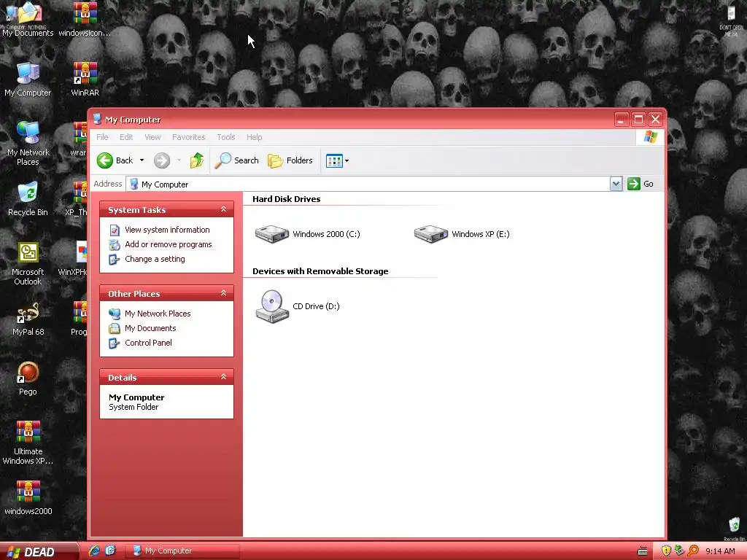Click the small Recycle Bin at bottom-right desktop
The image size is (747, 560).
[734, 529]
